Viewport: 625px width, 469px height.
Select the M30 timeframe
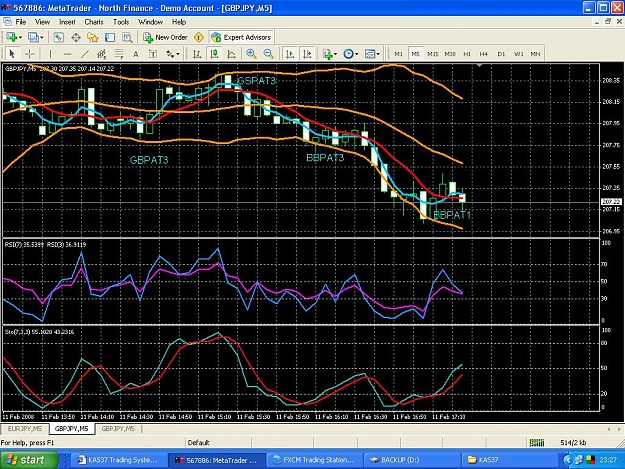[x=450, y=54]
